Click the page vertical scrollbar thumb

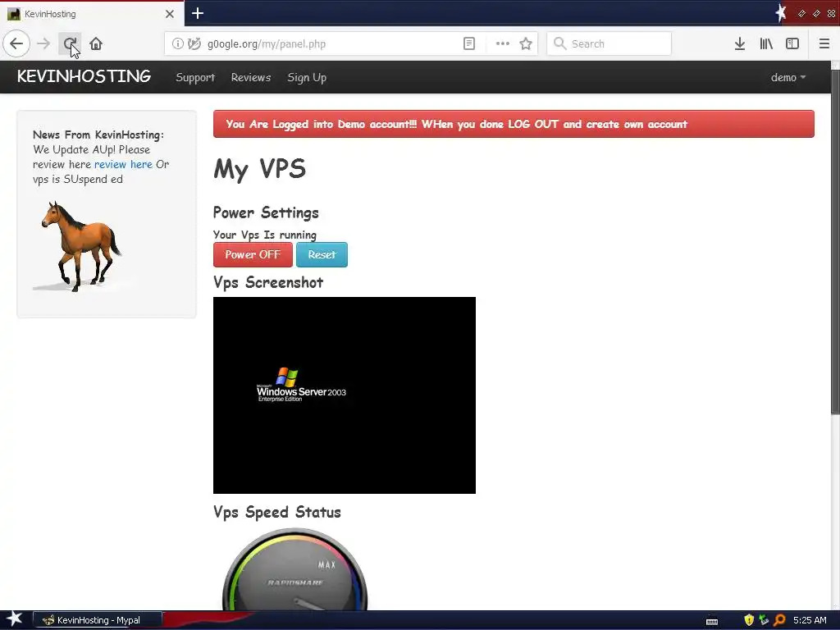pyautogui.click(x=835, y=241)
